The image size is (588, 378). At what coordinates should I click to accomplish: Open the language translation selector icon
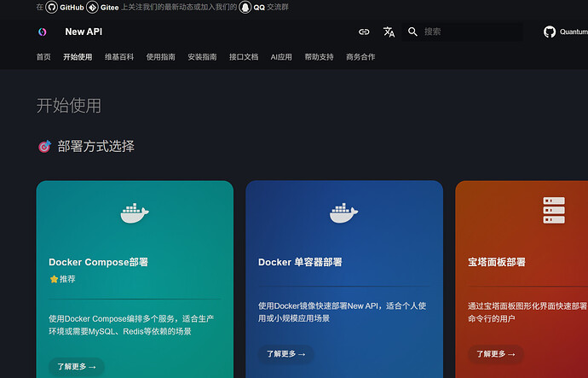389,32
